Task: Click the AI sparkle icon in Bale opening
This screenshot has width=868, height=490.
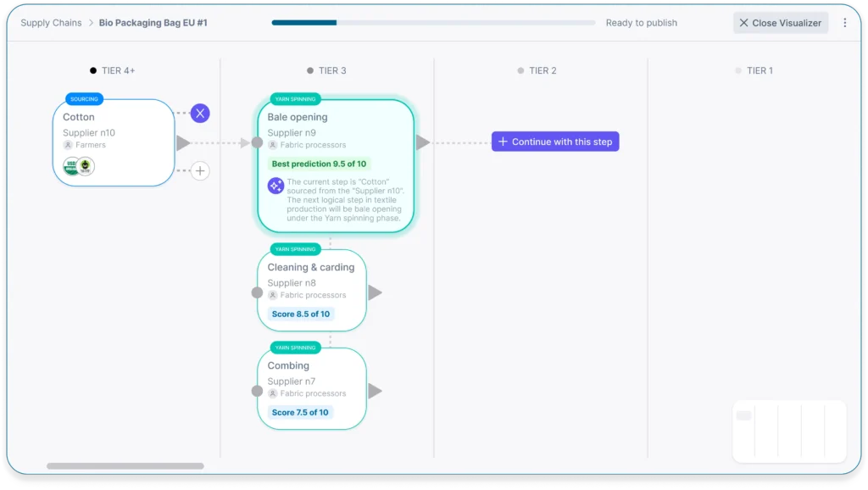Action: pyautogui.click(x=275, y=186)
